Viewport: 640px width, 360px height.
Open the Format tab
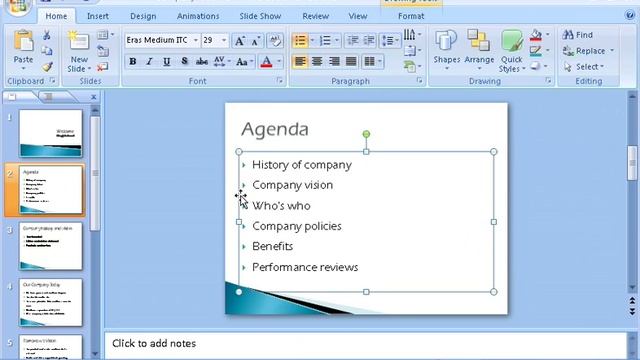411,16
